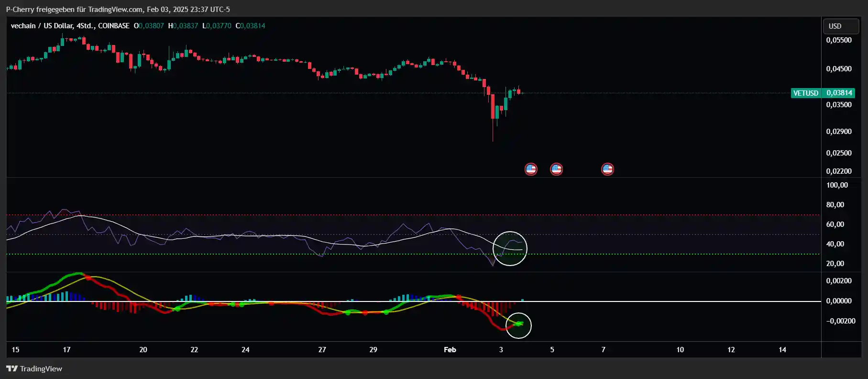Click the RSI scale value 80,00
The height and width of the screenshot is (379, 868).
[x=835, y=205]
